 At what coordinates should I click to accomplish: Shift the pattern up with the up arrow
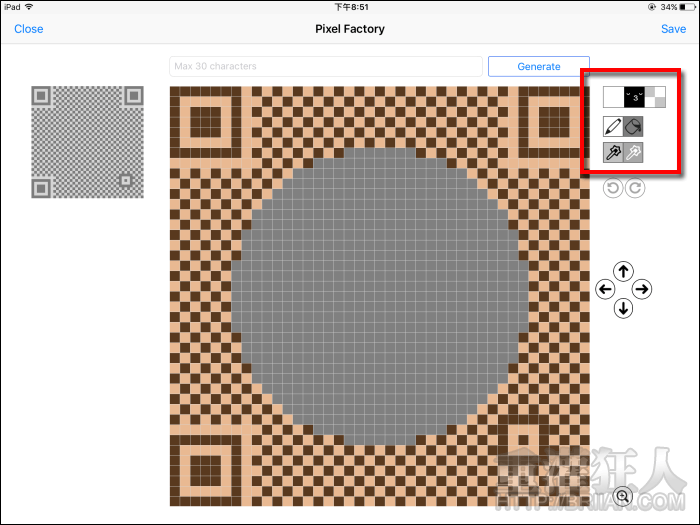[623, 271]
